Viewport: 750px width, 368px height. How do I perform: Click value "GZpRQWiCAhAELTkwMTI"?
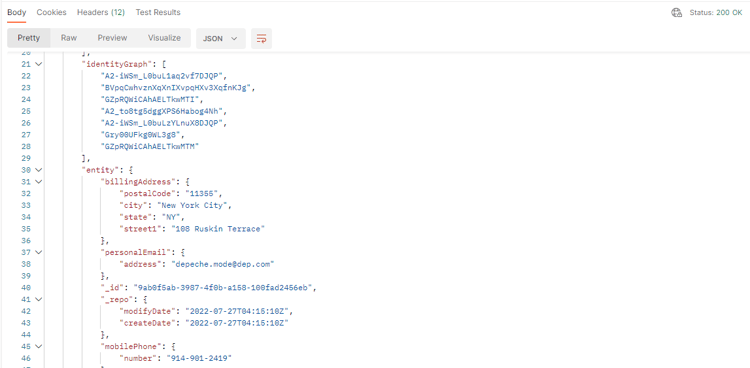pyautogui.click(x=151, y=100)
